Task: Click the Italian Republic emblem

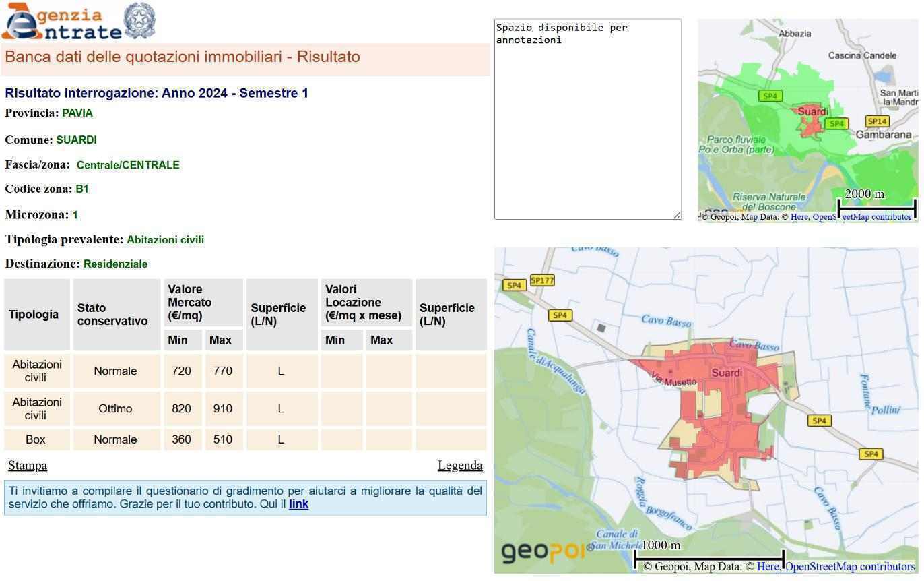Action: click(x=140, y=21)
